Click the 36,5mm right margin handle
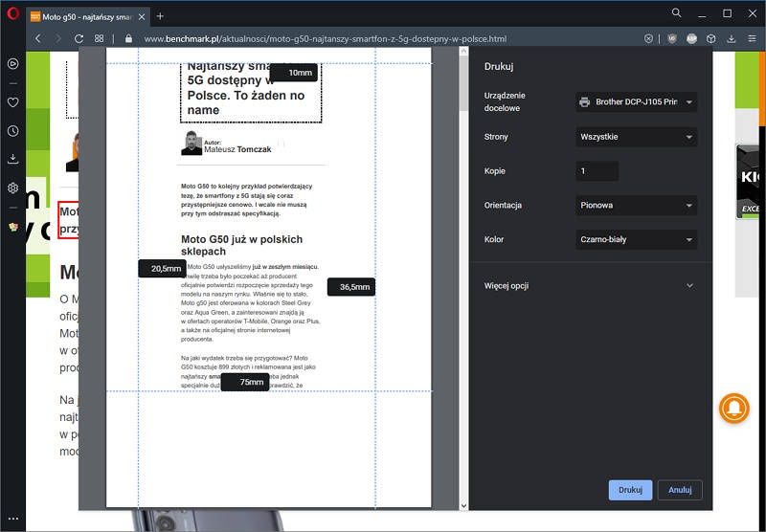766x532 pixels. (351, 287)
